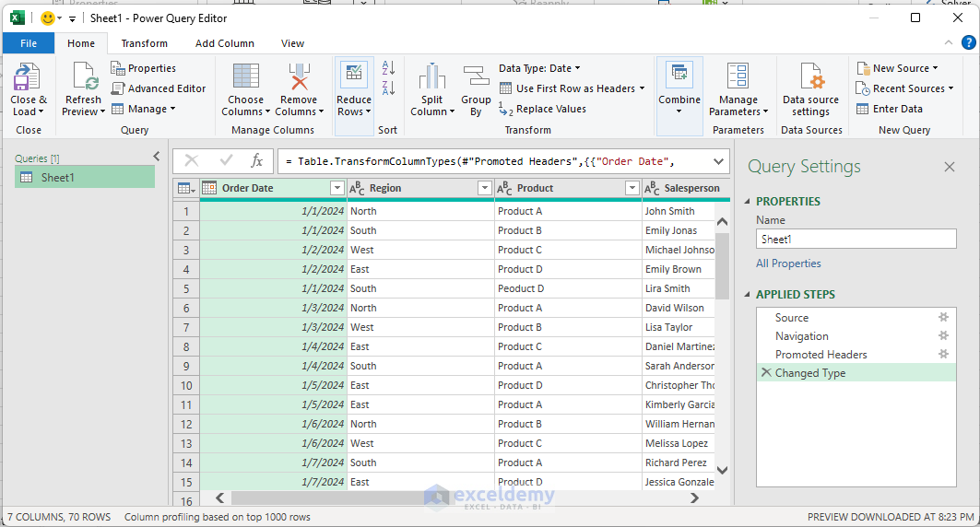
Task: Open gear settings for Source step
Action: [943, 318]
